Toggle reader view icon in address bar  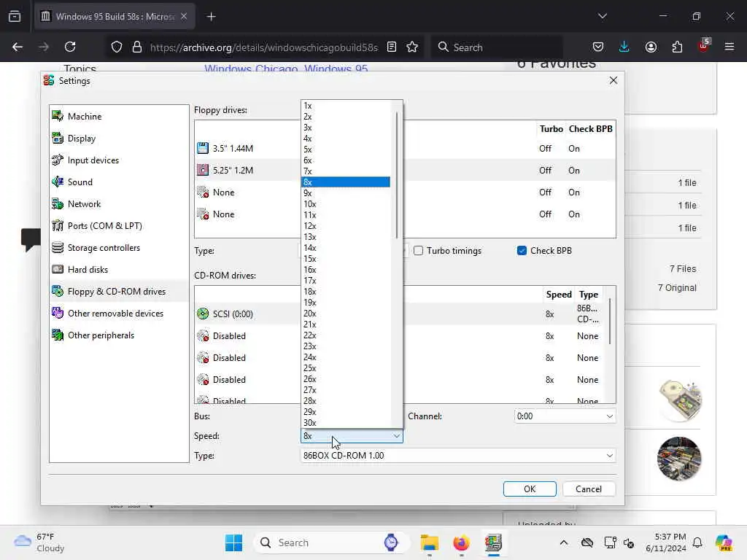pos(392,47)
